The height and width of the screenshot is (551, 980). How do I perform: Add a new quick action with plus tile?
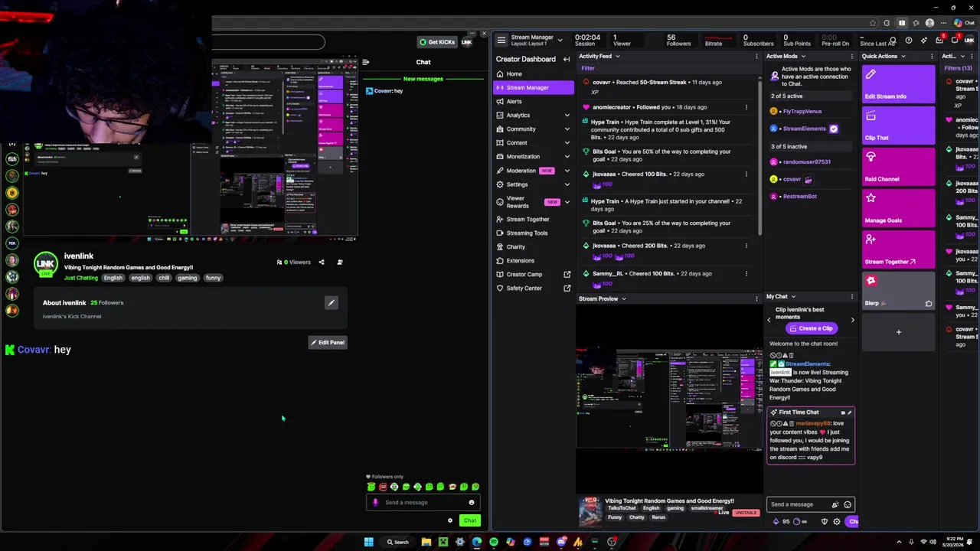898,332
